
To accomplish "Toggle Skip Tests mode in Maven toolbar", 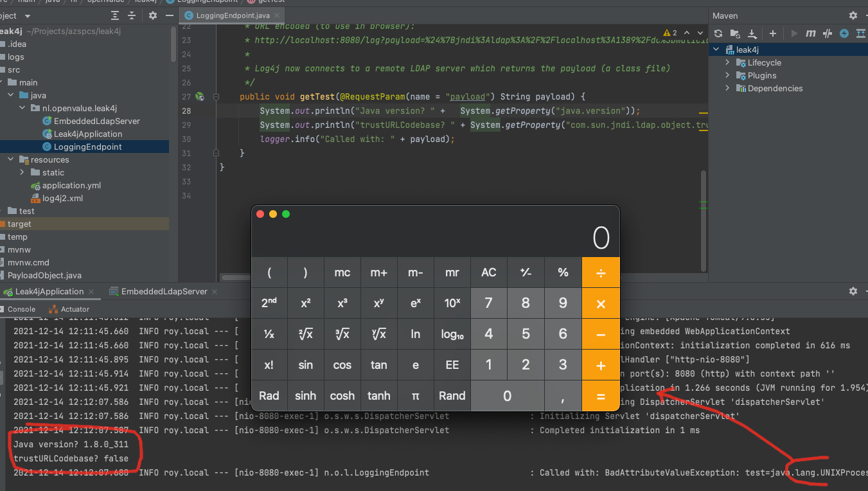I will pos(844,33).
